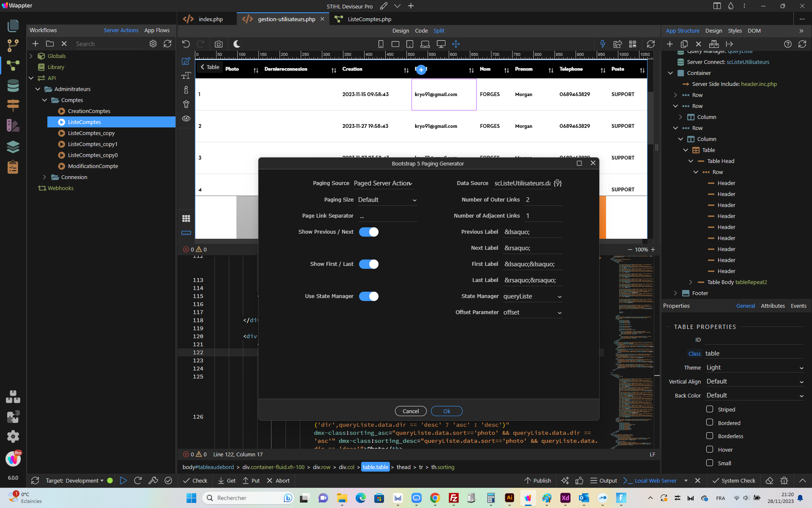Click the undo arrow in editor toolbar

[x=186, y=44]
